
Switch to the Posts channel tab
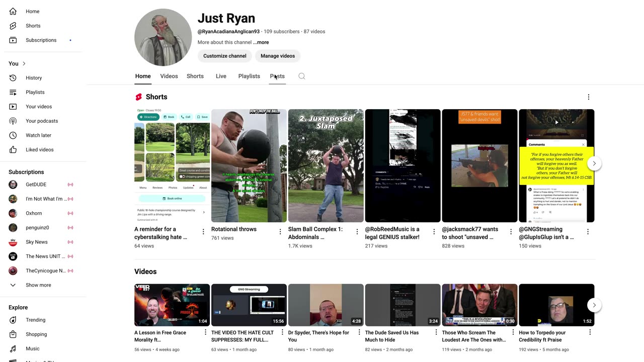click(x=277, y=76)
